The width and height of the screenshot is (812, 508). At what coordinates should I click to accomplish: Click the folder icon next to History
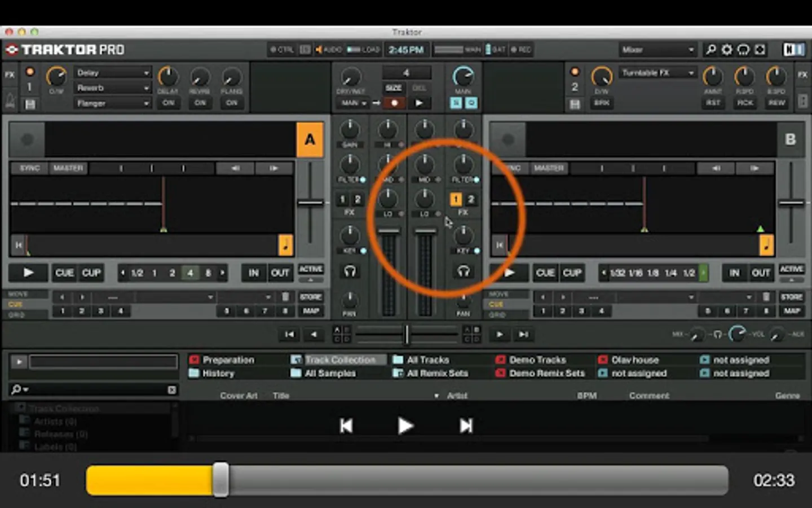195,373
